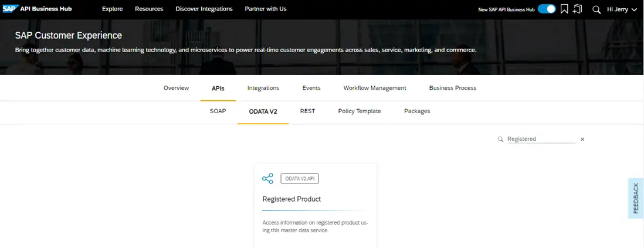Expand the Hi Jerry user menu

(622, 9)
